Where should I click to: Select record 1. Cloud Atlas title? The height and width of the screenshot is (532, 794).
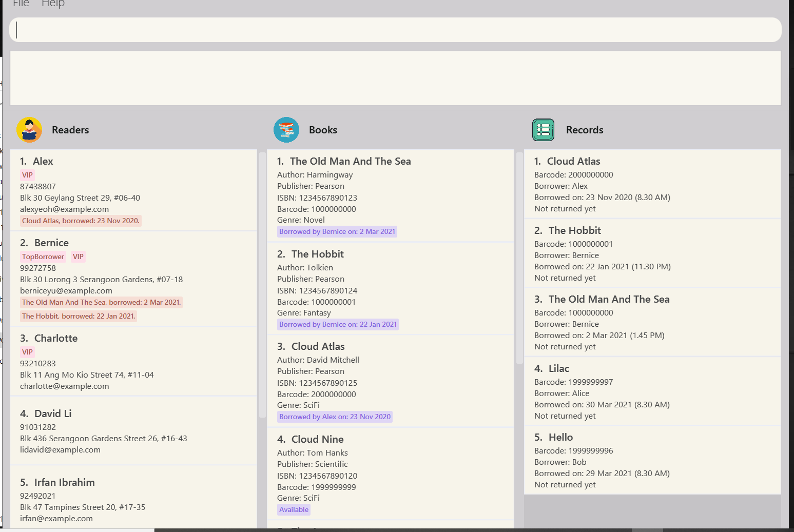(x=574, y=161)
